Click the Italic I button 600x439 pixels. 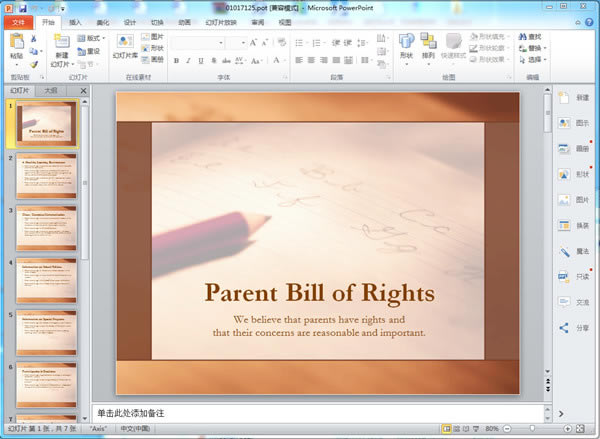188,60
